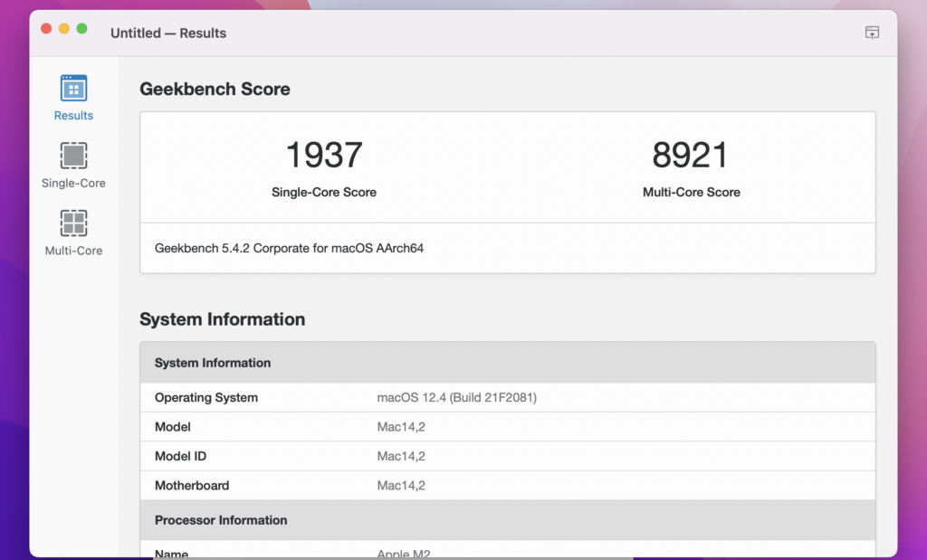The image size is (927, 560).
Task: Click the Single-Core Score label
Action: pos(324,192)
